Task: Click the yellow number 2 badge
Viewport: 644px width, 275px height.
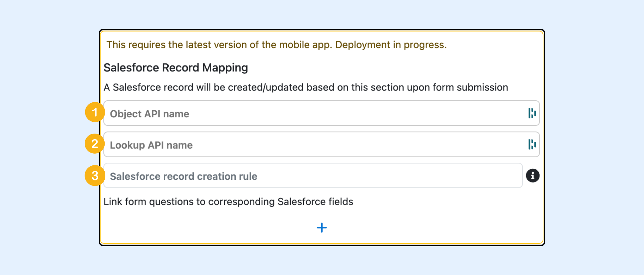Action: 95,144
